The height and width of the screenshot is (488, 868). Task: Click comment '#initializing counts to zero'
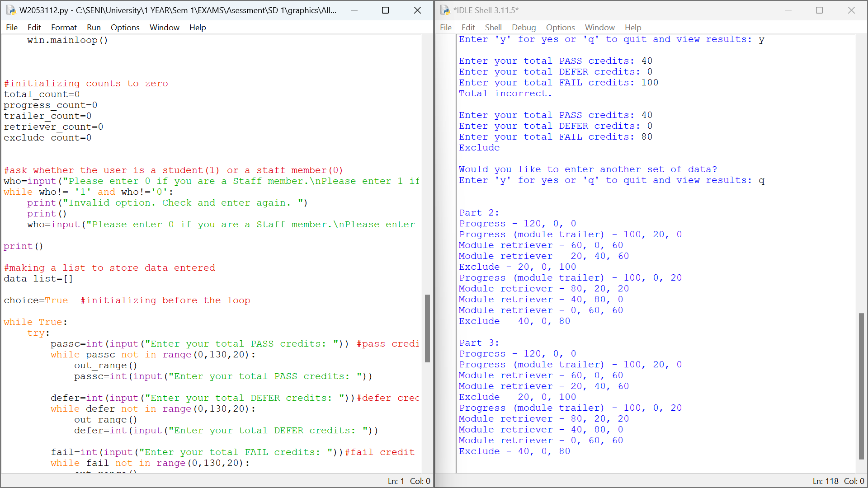tap(86, 84)
